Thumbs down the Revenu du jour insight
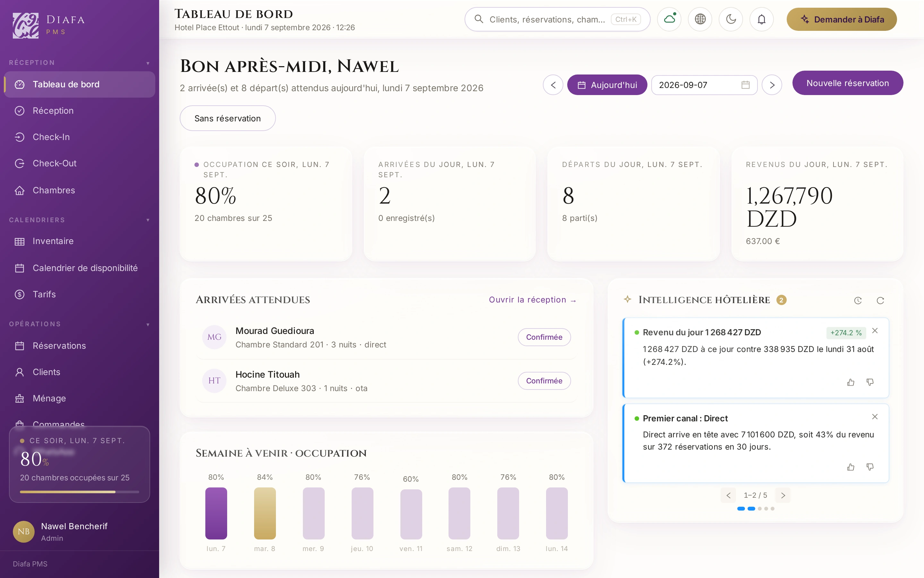Image resolution: width=924 pixels, height=578 pixels. pyautogui.click(x=870, y=382)
